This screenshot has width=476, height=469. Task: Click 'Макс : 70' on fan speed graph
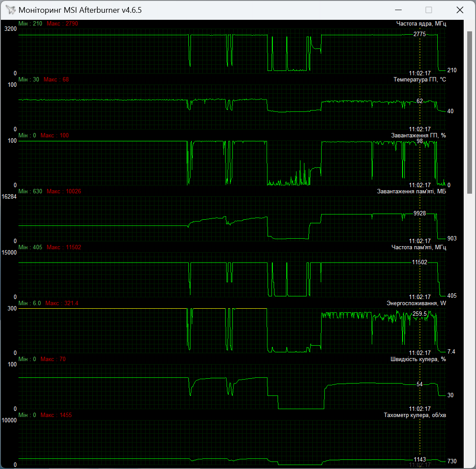coord(53,359)
